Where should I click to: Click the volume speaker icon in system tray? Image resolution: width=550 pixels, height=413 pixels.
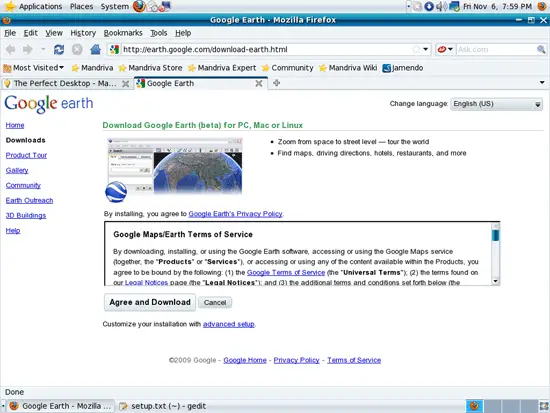click(x=441, y=6)
